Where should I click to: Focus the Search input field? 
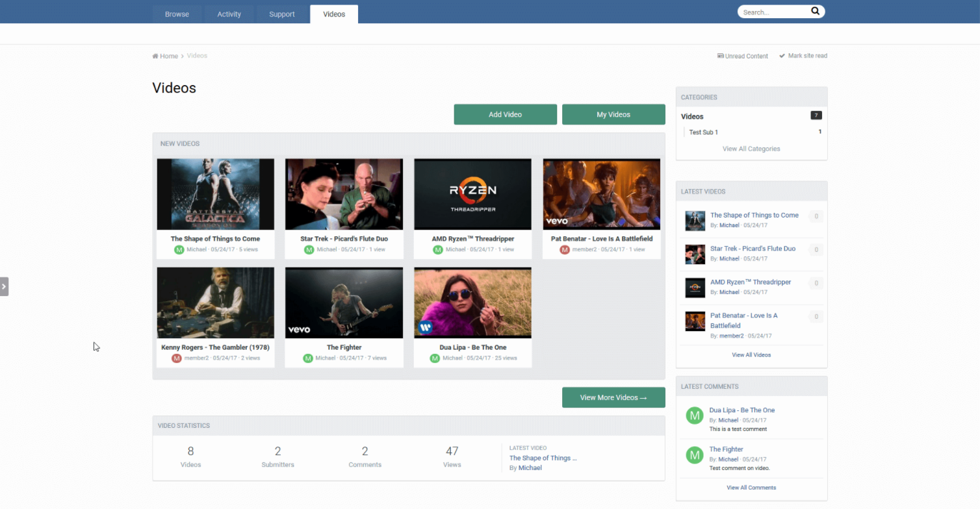773,12
